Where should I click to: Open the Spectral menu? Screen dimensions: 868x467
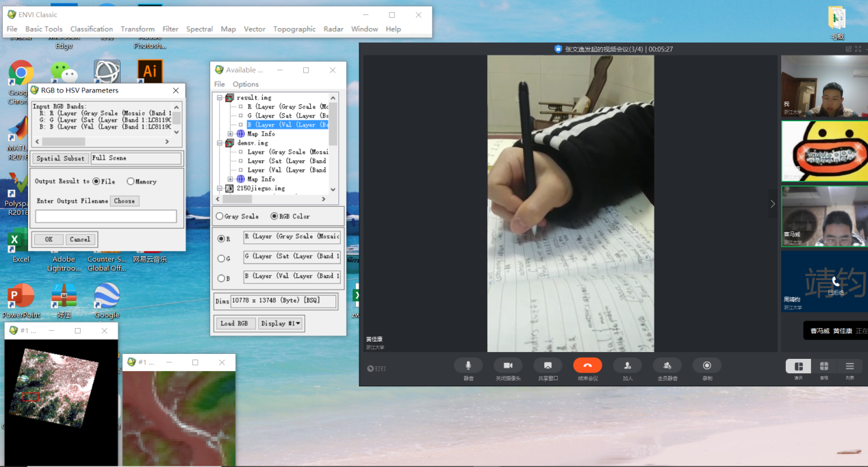199,29
